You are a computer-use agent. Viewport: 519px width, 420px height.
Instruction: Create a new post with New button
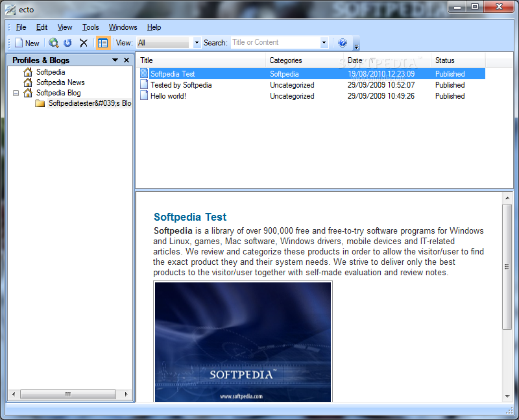click(27, 43)
